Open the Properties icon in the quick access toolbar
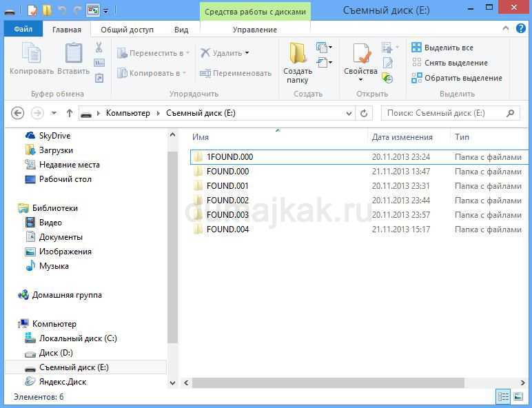Screen dimensions: 532x408 [32, 11]
